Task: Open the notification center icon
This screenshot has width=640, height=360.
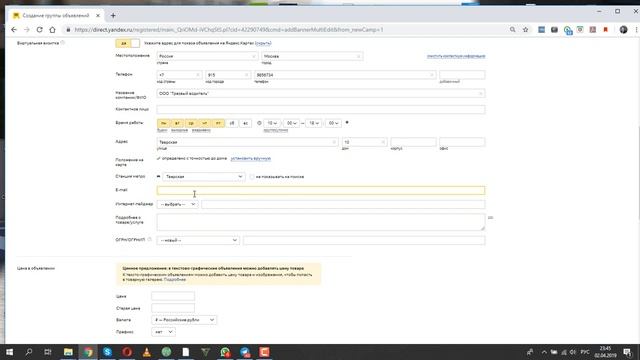Action: click(x=627, y=352)
